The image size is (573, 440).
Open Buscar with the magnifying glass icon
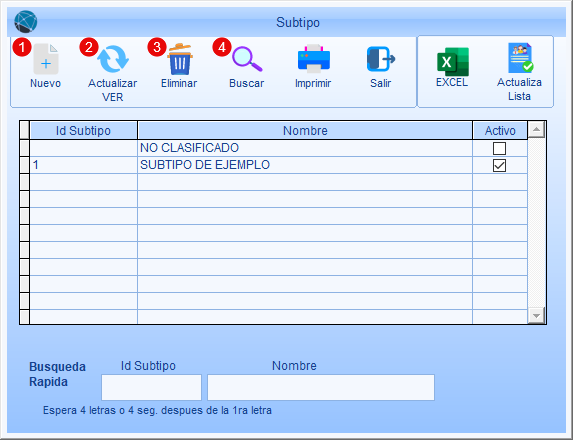[x=247, y=59]
